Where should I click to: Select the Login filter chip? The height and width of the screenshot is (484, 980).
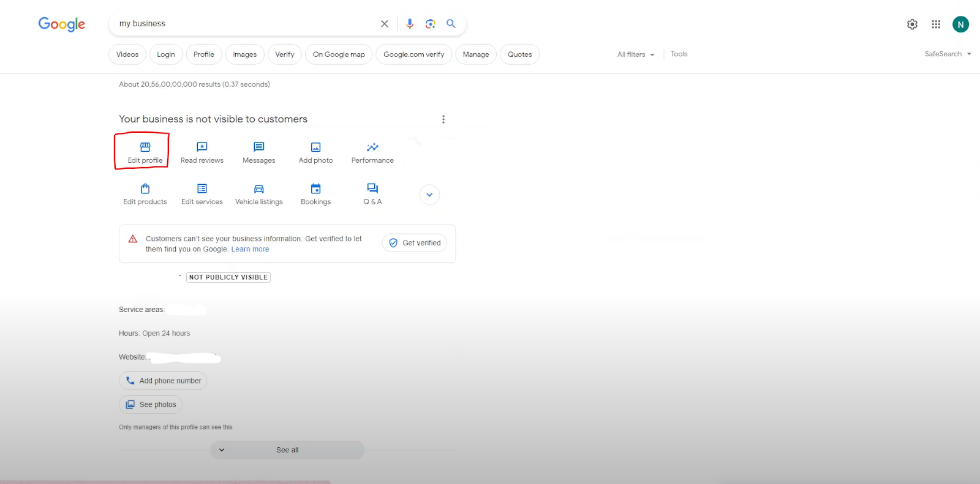pyautogui.click(x=166, y=54)
